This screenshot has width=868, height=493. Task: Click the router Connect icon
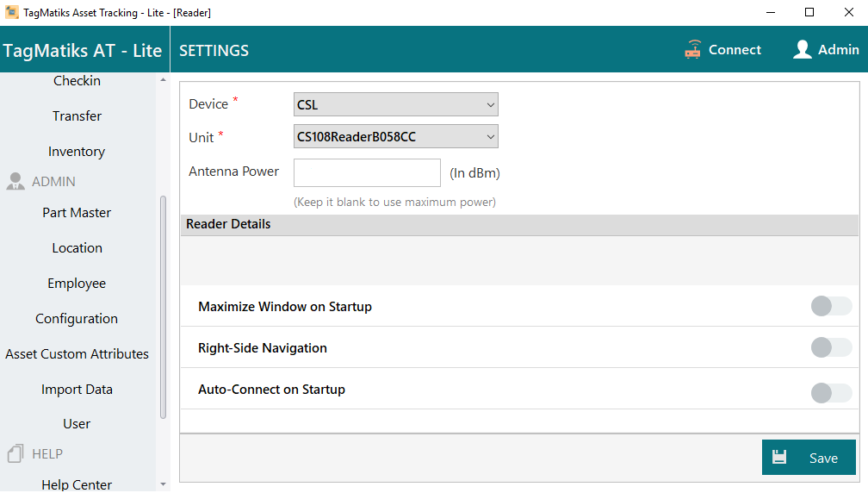(693, 49)
